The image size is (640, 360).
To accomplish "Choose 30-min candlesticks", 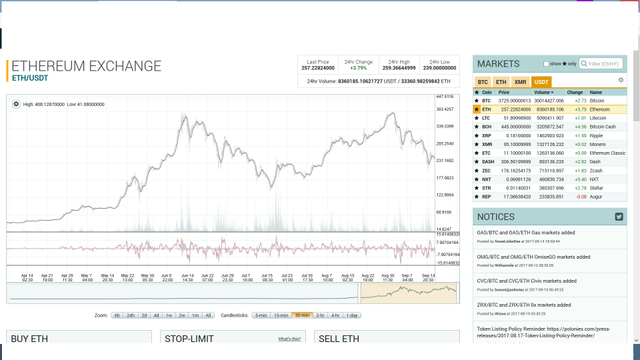I will (302, 316).
